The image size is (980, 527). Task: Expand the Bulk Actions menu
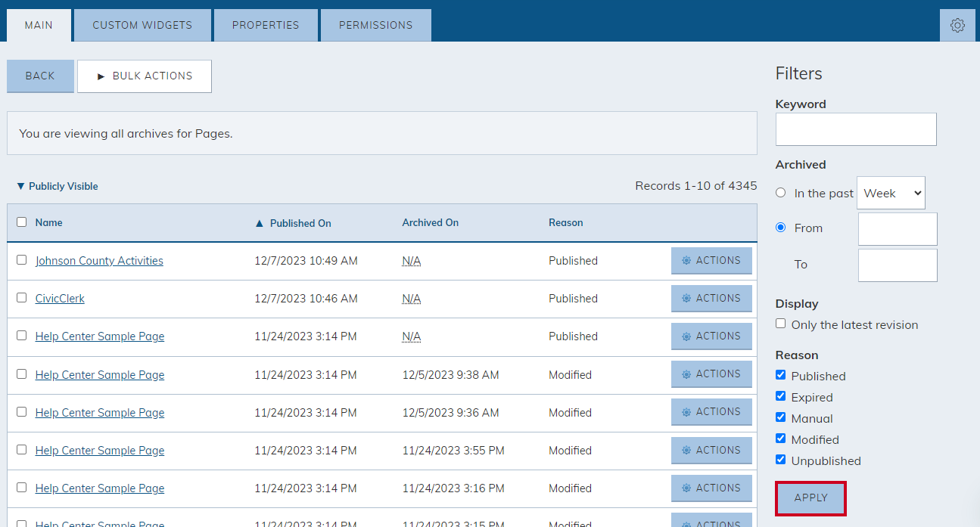pyautogui.click(x=145, y=76)
